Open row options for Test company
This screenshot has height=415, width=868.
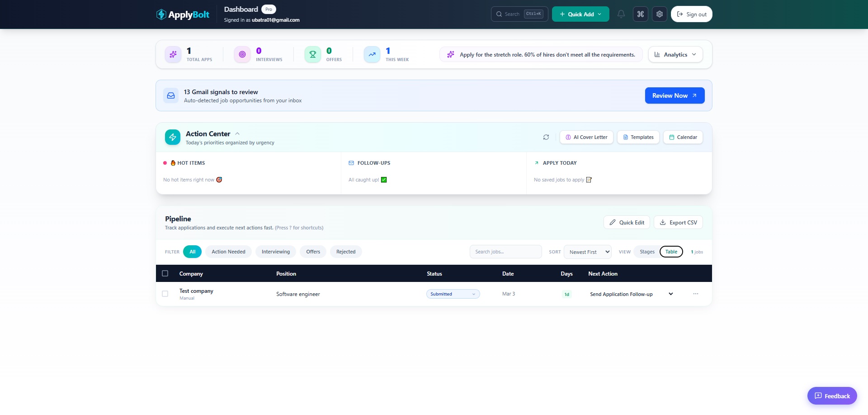pyautogui.click(x=696, y=294)
